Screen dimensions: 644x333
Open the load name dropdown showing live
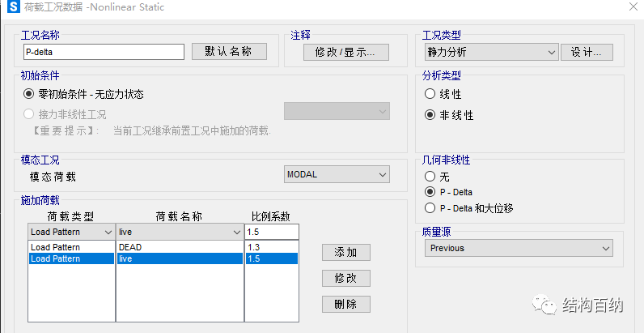pos(180,232)
